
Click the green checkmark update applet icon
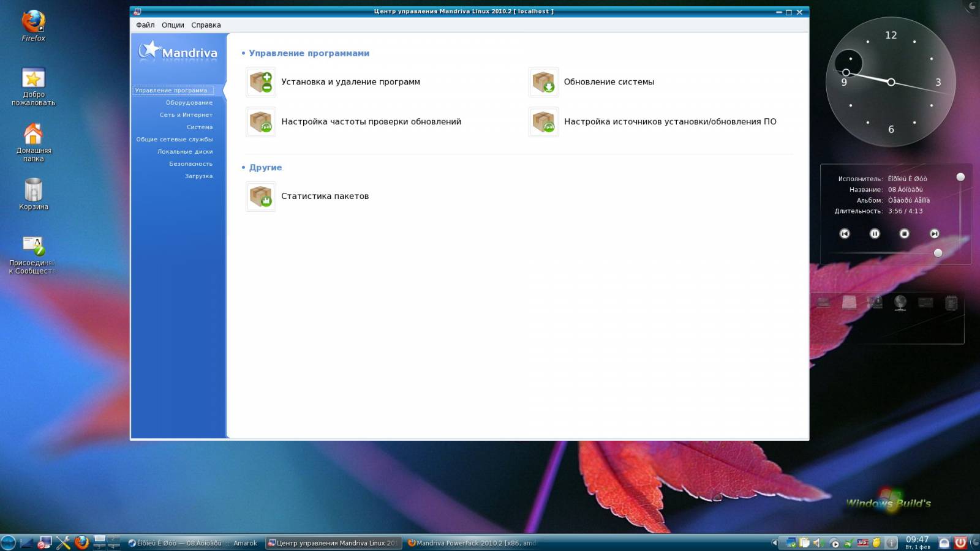[848, 543]
